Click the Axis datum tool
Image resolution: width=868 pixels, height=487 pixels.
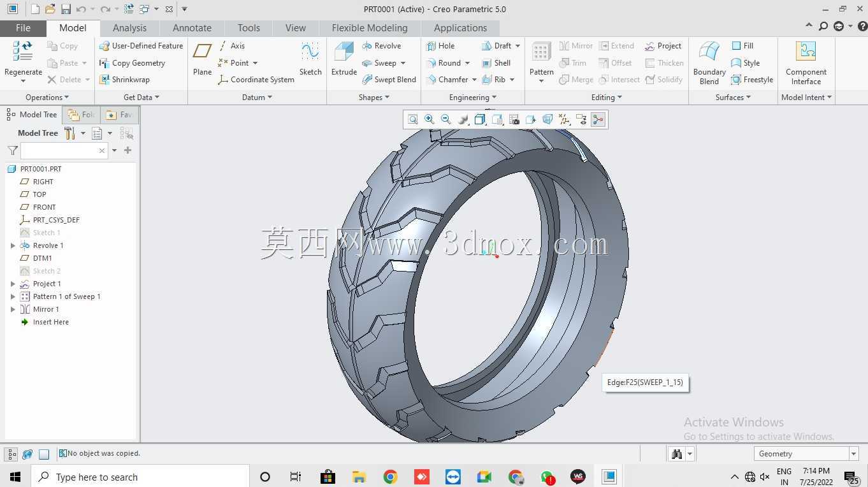[231, 46]
